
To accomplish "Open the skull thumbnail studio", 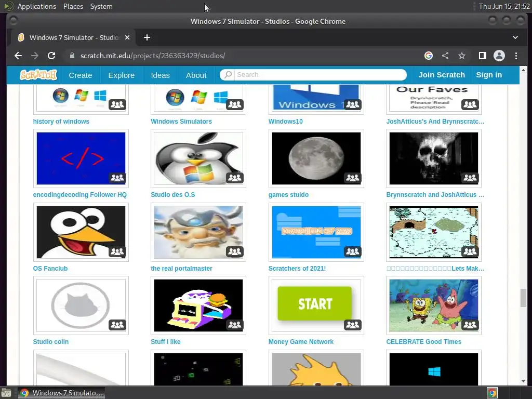I will click(x=434, y=158).
